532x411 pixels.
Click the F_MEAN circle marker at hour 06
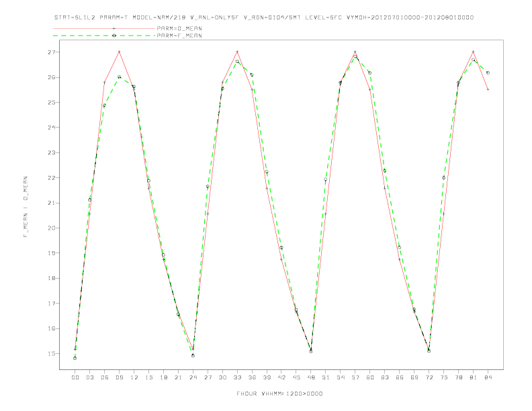pos(105,105)
